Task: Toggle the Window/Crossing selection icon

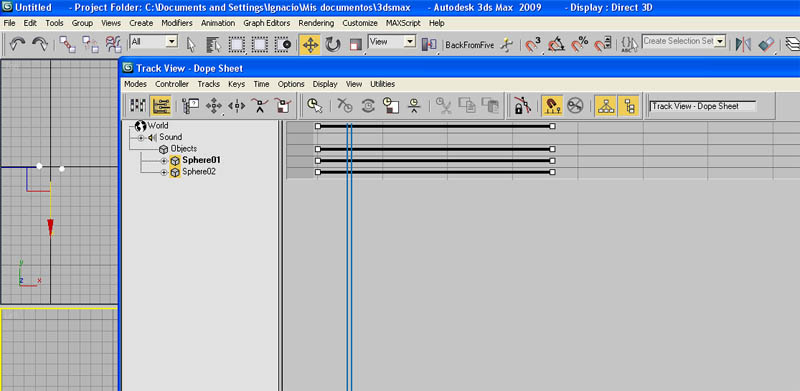Action: tap(260, 45)
